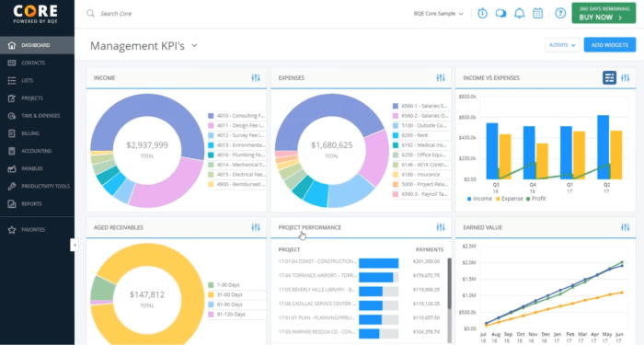Click the Add Widgets button

point(609,45)
